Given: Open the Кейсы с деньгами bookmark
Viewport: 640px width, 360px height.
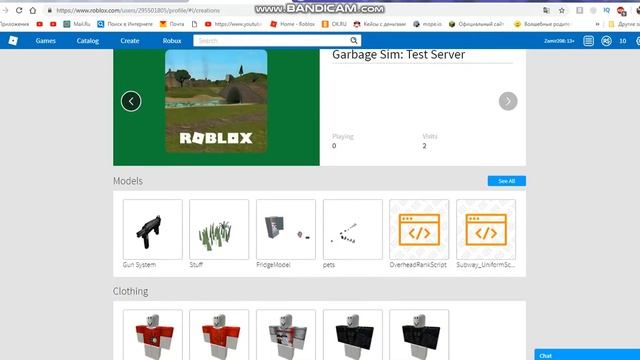Looking at the screenshot, I should point(380,24).
